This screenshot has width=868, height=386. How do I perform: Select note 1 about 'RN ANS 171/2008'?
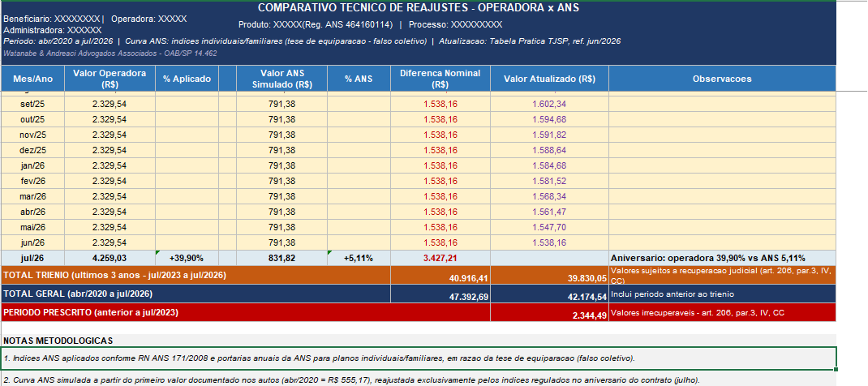click(x=419, y=358)
